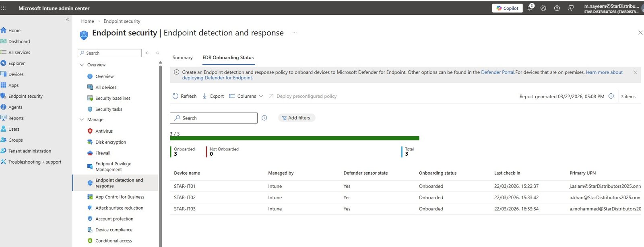
Task: Focus the device Search field
Action: (214, 118)
